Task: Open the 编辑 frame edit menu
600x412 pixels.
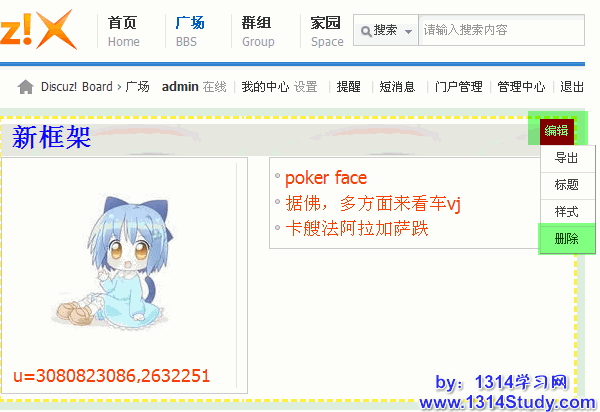Action: point(556,131)
